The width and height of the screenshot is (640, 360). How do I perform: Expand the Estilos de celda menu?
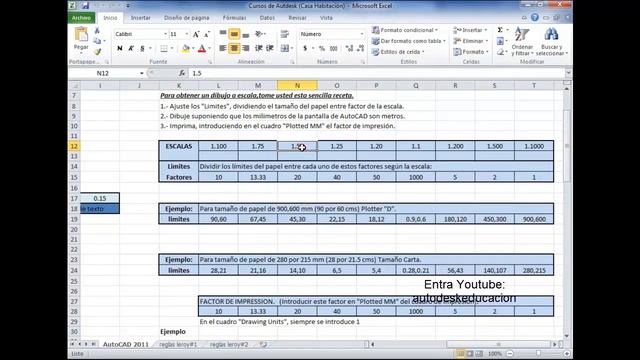(x=398, y=52)
